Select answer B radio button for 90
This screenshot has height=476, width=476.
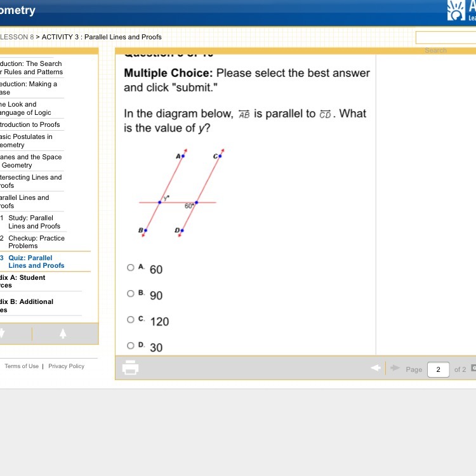[x=131, y=294]
